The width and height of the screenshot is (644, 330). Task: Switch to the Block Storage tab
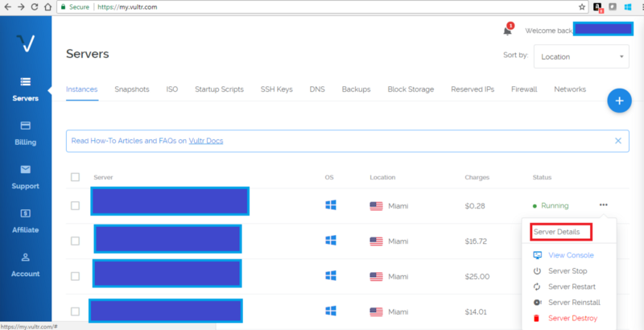point(411,89)
